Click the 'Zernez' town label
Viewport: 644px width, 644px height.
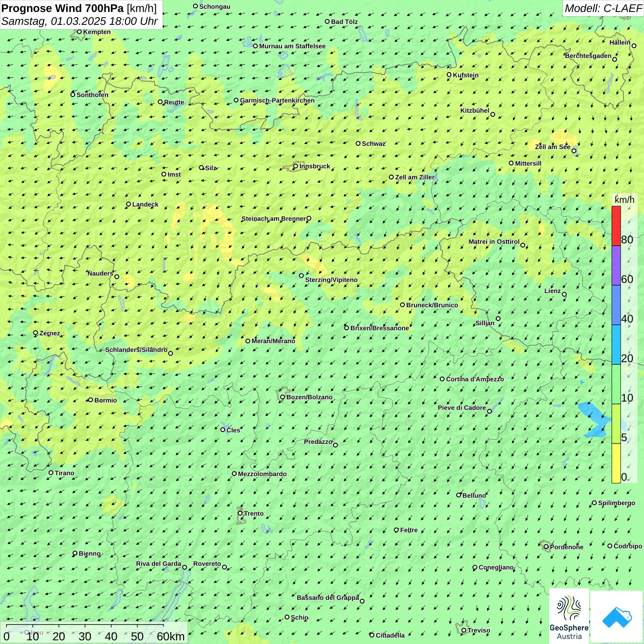(x=50, y=333)
